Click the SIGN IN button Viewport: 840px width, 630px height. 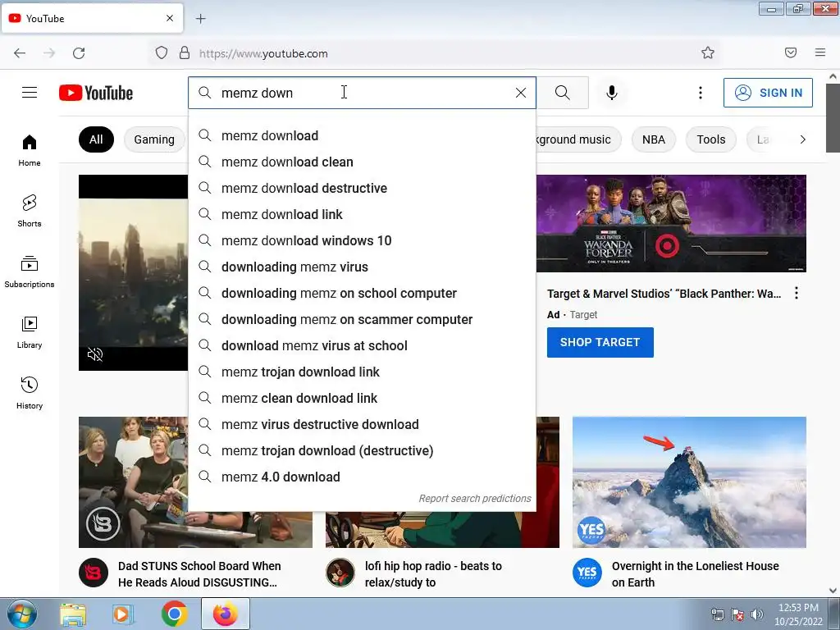point(768,93)
